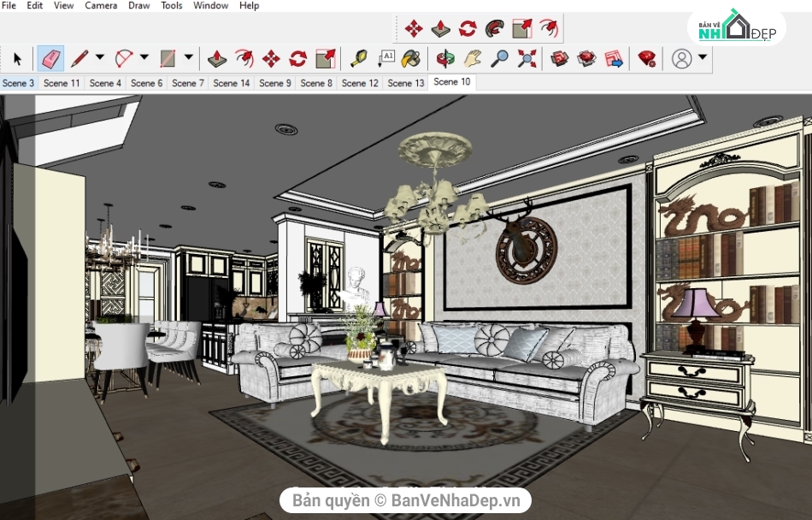
Task: Expand the Arc tool dropdown arrow
Action: 144,57
